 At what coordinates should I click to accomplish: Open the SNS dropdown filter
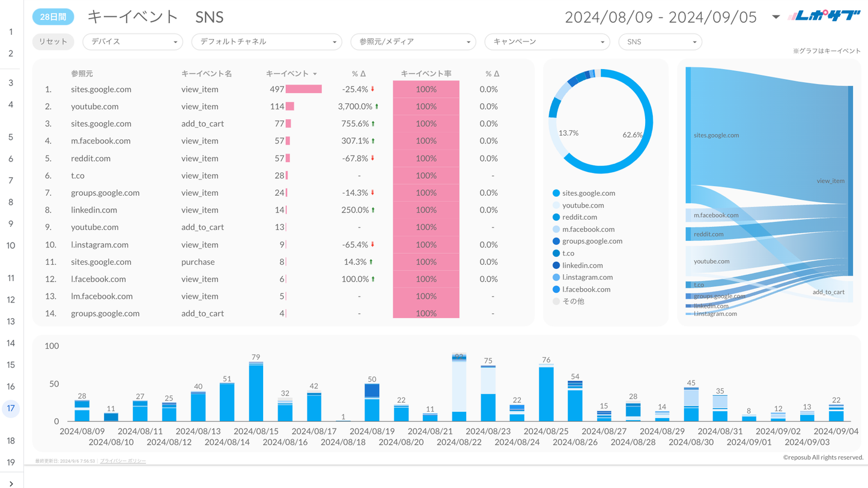pyautogui.click(x=660, y=42)
